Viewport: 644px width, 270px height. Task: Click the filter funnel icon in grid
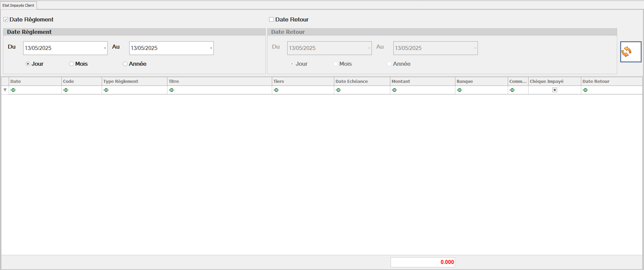tap(5, 90)
